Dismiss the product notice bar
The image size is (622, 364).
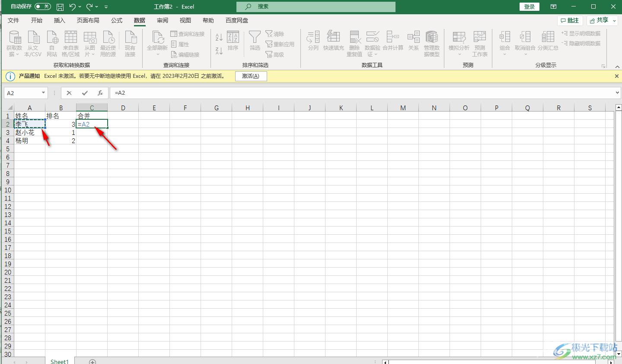tap(617, 76)
